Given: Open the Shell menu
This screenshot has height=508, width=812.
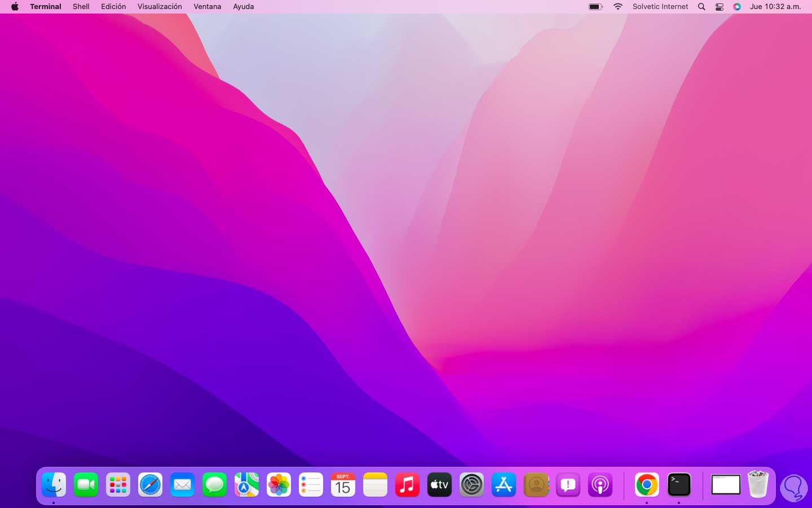Looking at the screenshot, I should point(81,7).
